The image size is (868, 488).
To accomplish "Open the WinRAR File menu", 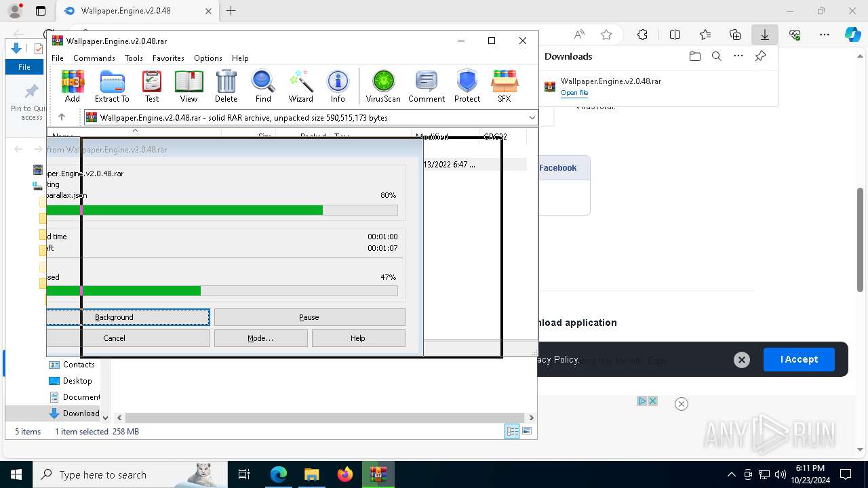I will click(x=58, y=58).
